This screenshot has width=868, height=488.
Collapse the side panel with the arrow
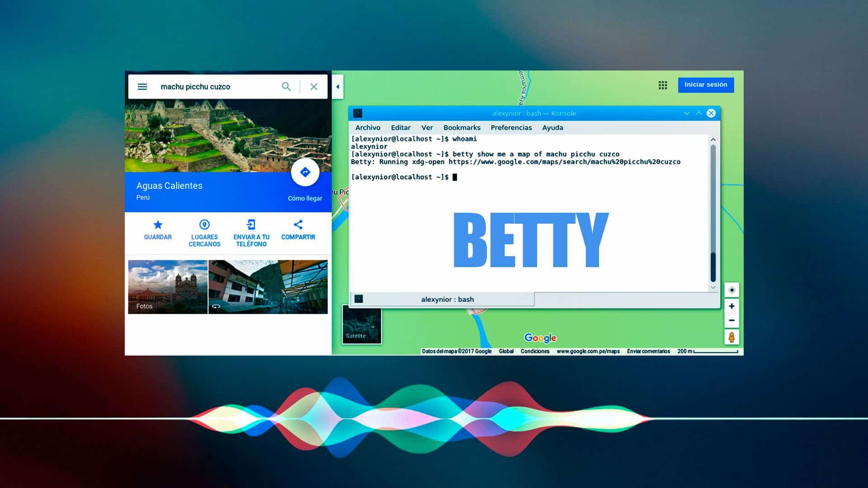[337, 86]
